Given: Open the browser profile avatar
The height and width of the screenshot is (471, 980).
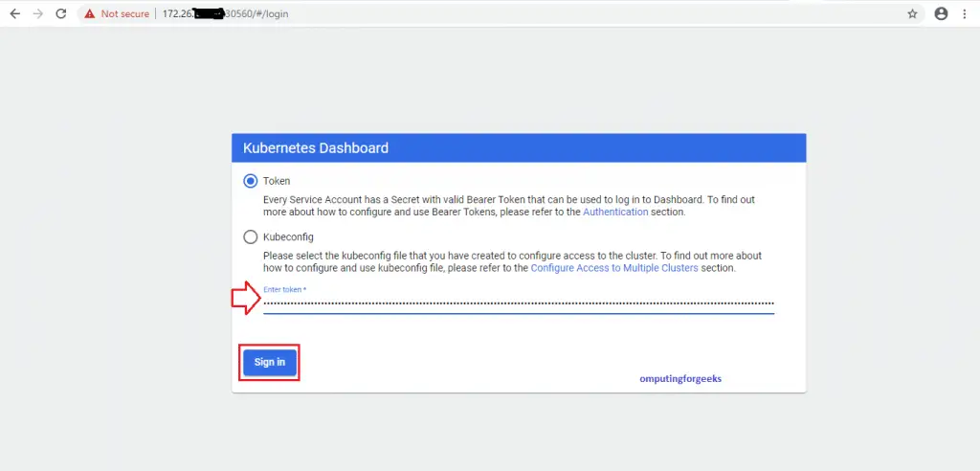Looking at the screenshot, I should [942, 13].
